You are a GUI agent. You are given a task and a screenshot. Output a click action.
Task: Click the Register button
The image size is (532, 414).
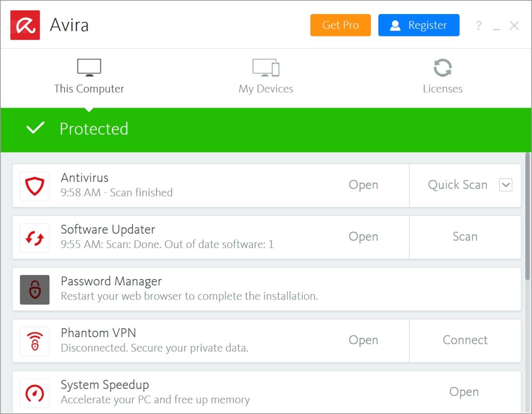point(419,25)
